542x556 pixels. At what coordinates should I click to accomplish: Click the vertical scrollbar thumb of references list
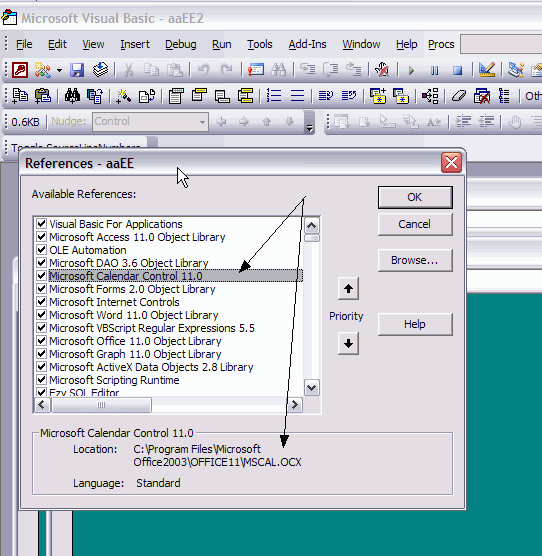click(312, 238)
